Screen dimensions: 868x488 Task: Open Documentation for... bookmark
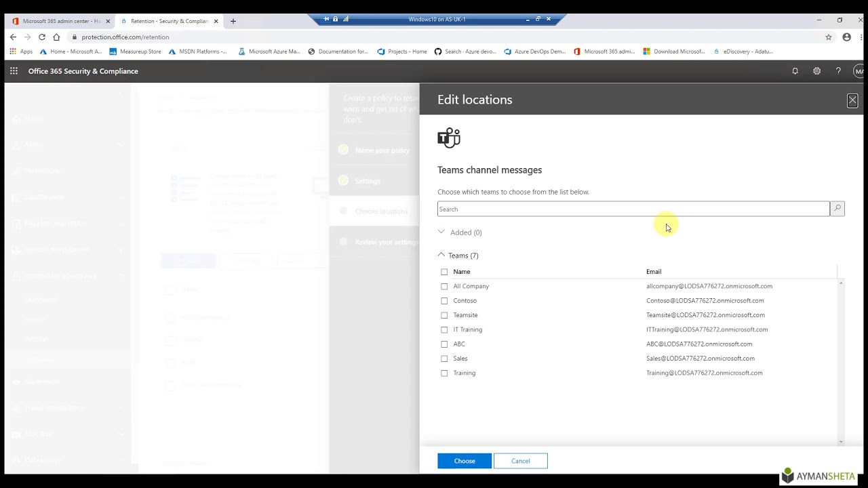tap(338, 52)
